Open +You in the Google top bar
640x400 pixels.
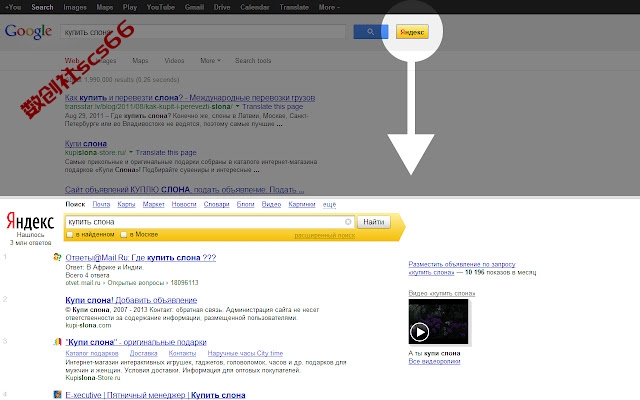pyautogui.click(x=13, y=7)
